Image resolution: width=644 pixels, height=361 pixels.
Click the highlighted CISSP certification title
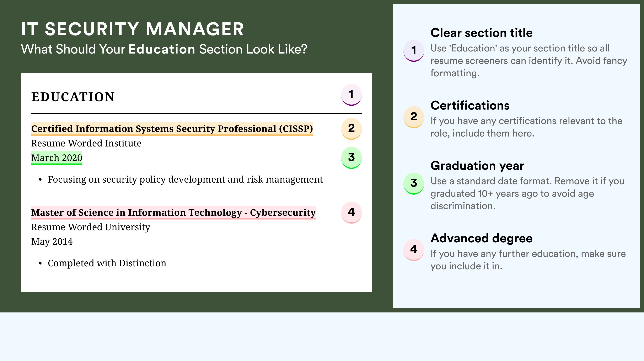click(x=172, y=129)
